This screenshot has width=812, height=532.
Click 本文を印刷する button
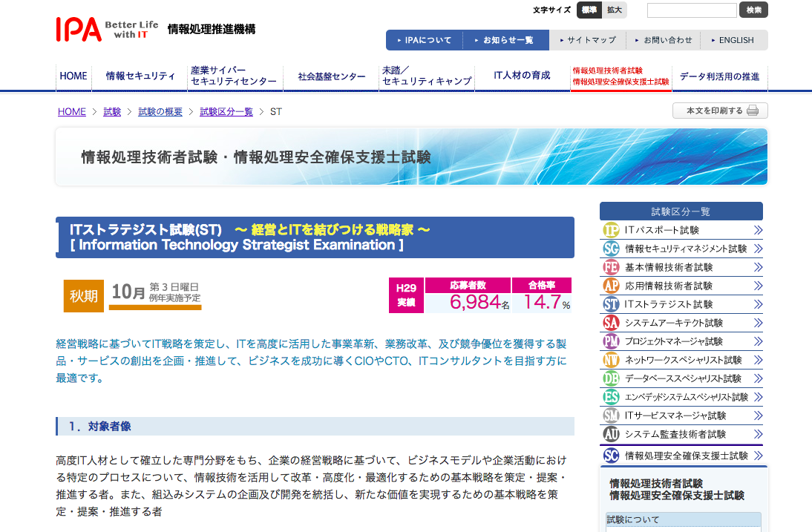[x=720, y=111]
